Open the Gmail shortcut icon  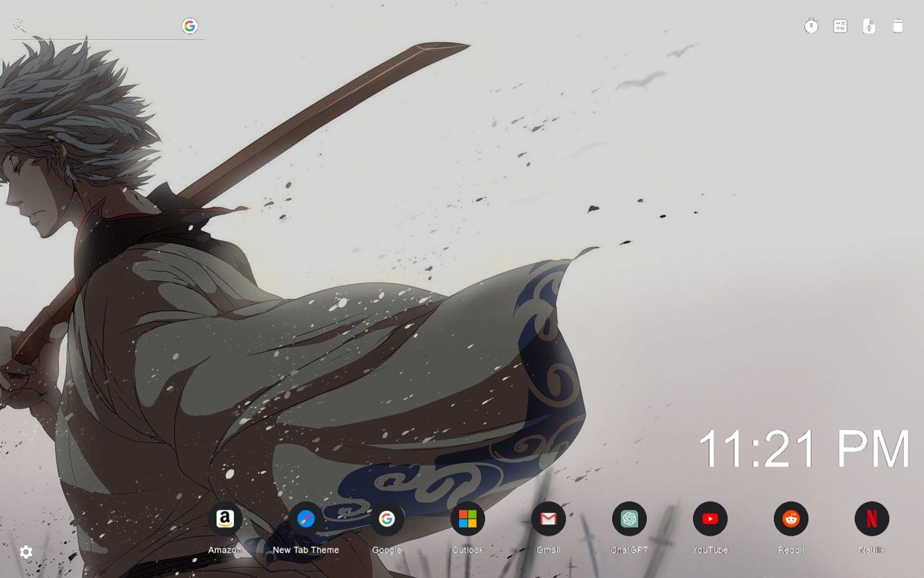549,519
